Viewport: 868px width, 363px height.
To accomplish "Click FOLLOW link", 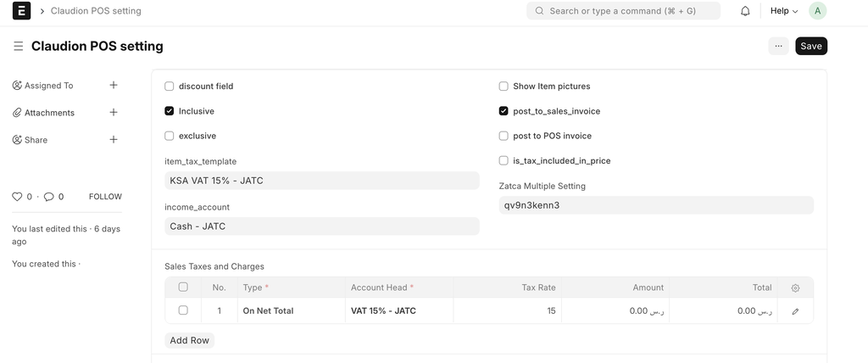I will [x=105, y=197].
